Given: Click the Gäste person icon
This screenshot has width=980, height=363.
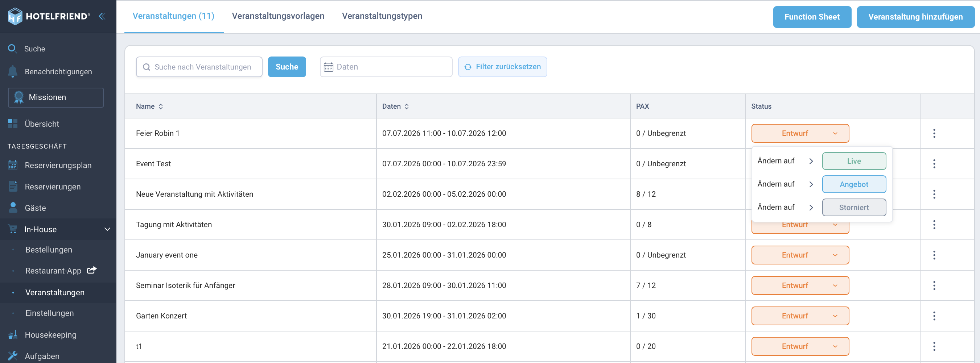Looking at the screenshot, I should (13, 208).
